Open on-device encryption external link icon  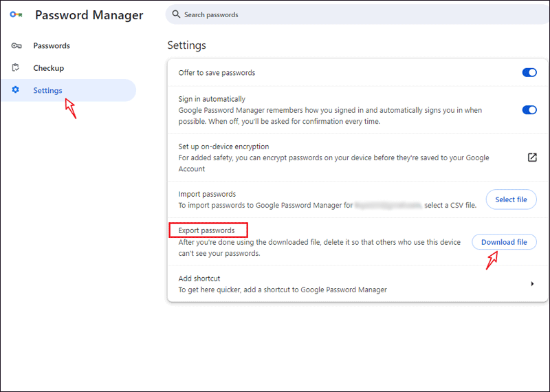pyautogui.click(x=532, y=157)
